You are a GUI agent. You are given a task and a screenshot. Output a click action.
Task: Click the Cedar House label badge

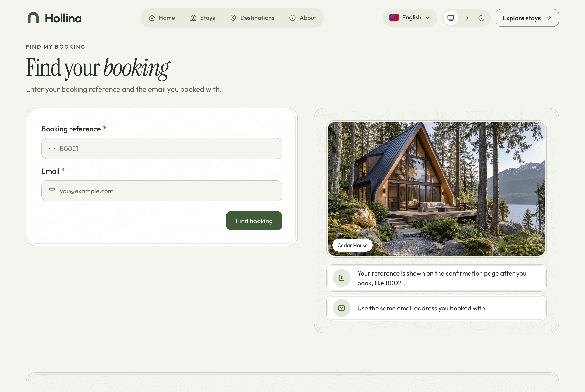click(x=352, y=245)
